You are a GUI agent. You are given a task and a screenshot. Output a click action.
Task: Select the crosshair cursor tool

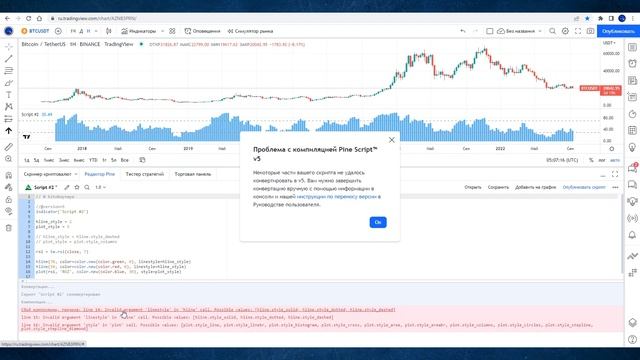click(x=9, y=47)
